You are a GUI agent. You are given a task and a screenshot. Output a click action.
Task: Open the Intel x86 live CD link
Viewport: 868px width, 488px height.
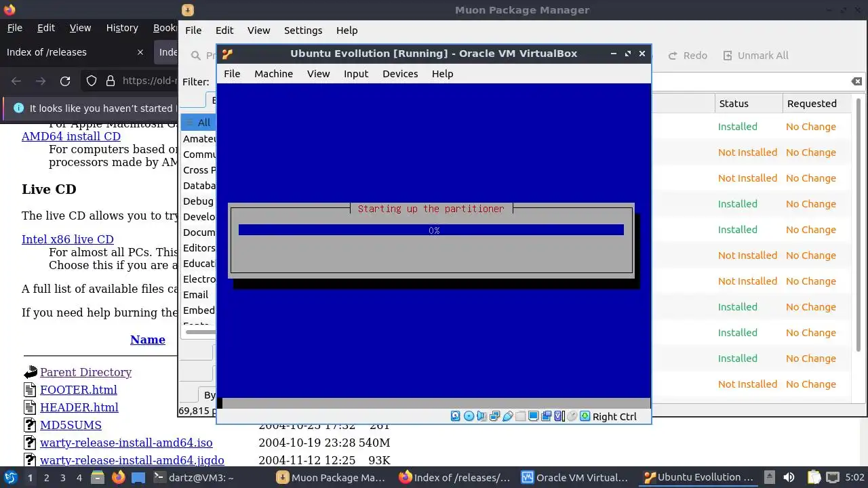tap(68, 239)
